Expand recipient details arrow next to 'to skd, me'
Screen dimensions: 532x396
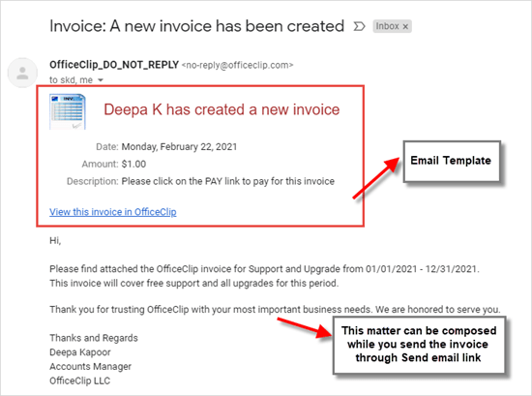tap(100, 80)
